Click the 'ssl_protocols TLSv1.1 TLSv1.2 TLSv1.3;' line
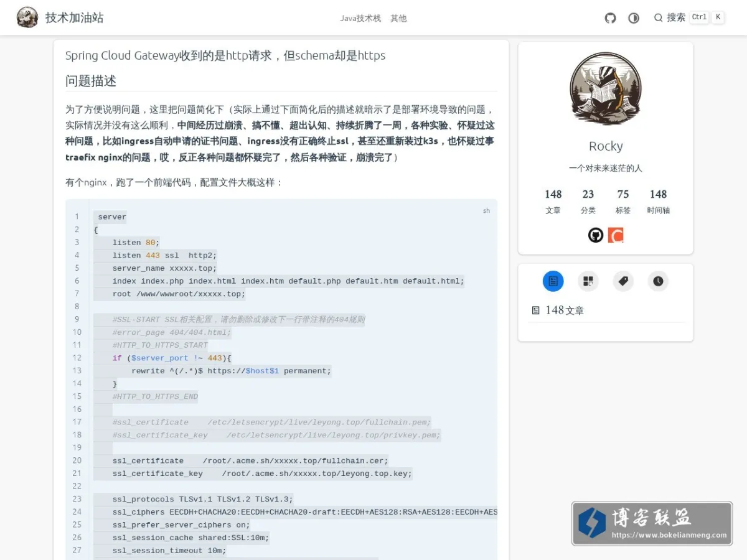The height and width of the screenshot is (560, 747). 202,499
